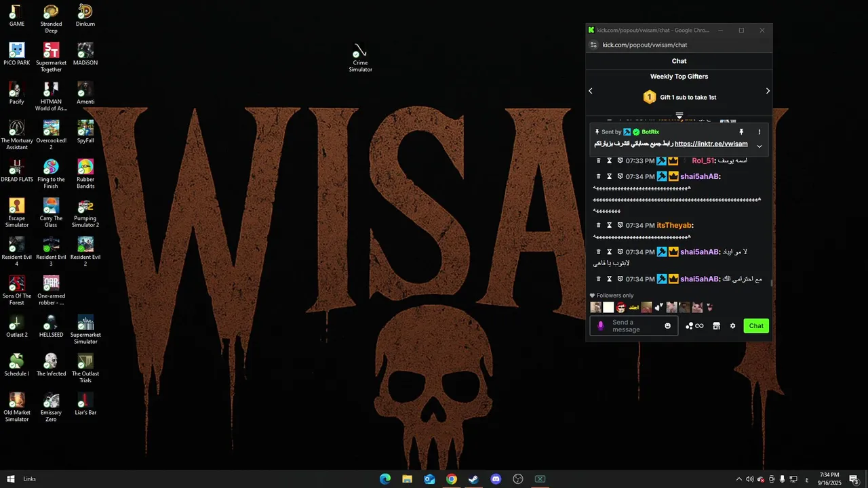Select the Schedule I desktop icon
This screenshot has height=488, width=868.
(x=17, y=365)
